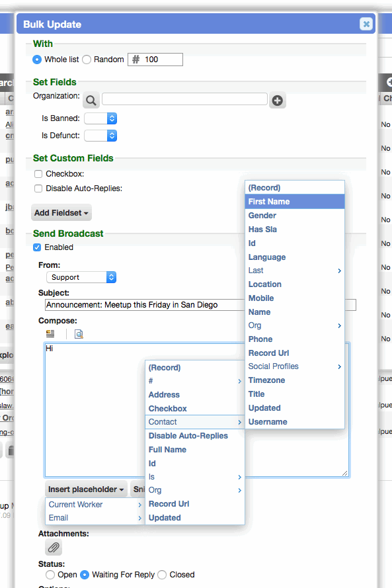The width and height of the screenshot is (392, 588).
Task: Close the Bulk Update dialog
Action: pos(366,24)
